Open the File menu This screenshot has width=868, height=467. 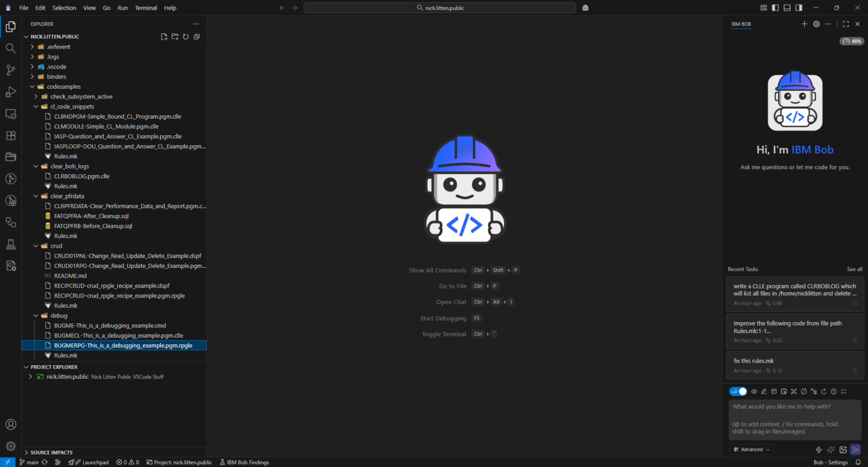[x=24, y=8]
